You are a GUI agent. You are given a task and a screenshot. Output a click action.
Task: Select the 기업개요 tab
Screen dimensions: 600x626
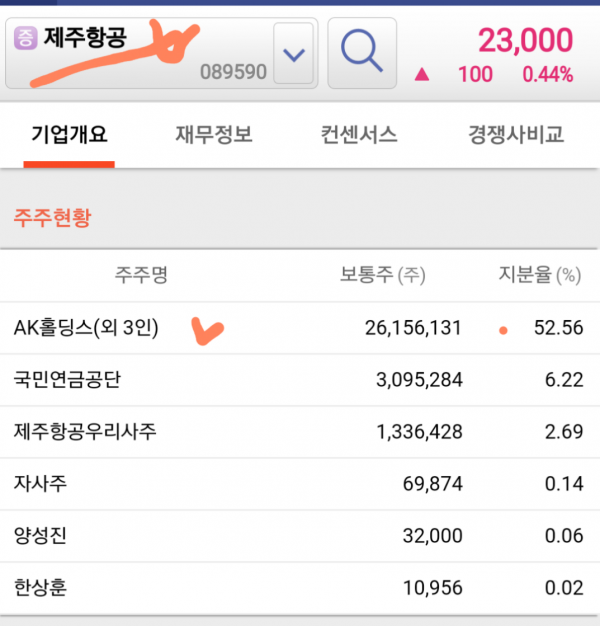tap(69, 135)
